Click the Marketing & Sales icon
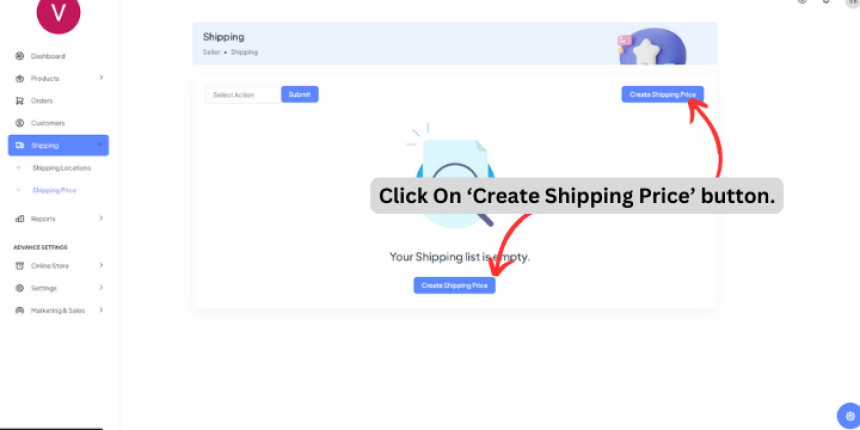This screenshot has height=430, width=860. (x=20, y=310)
